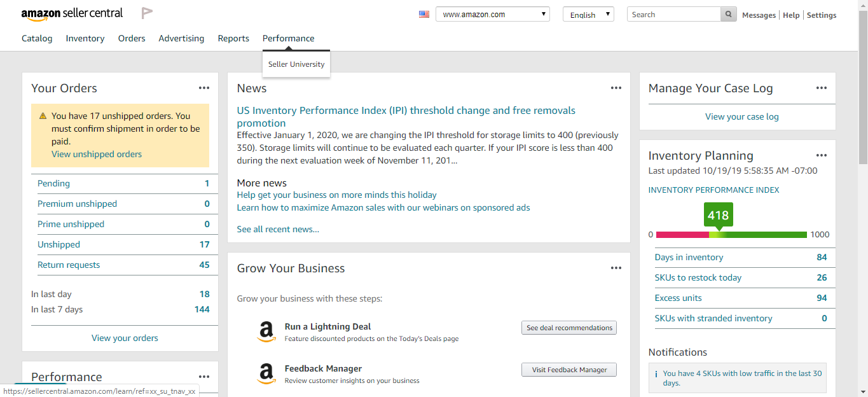Open the English language dropdown
The image size is (868, 397).
pyautogui.click(x=588, y=15)
